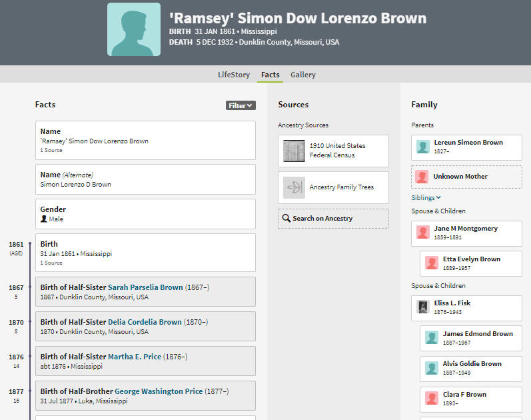Click the Search on Ancestry button

point(333,219)
